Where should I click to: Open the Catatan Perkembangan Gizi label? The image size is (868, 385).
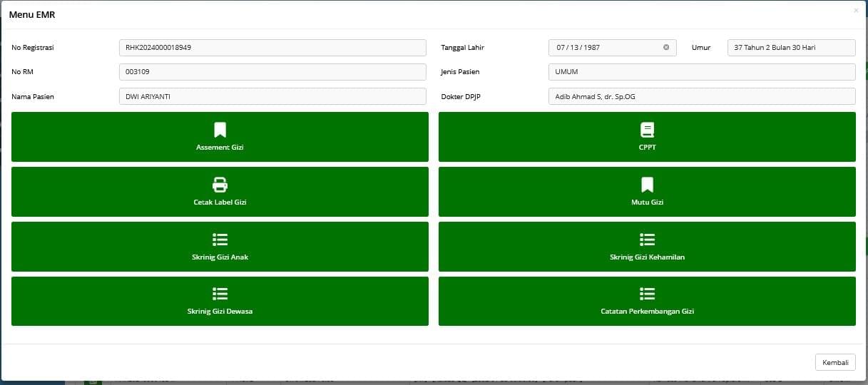pos(647,312)
